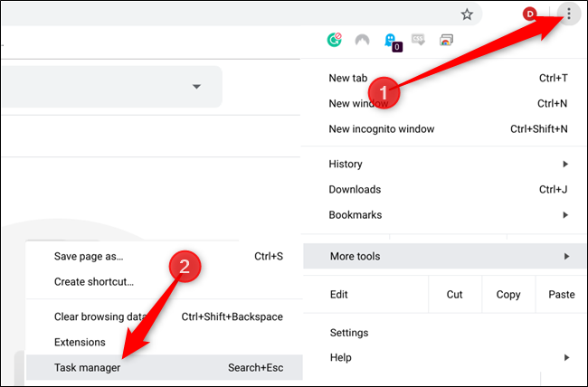Viewport: 588px width, 387px height.
Task: Open Clear browsing data option
Action: coord(165,316)
